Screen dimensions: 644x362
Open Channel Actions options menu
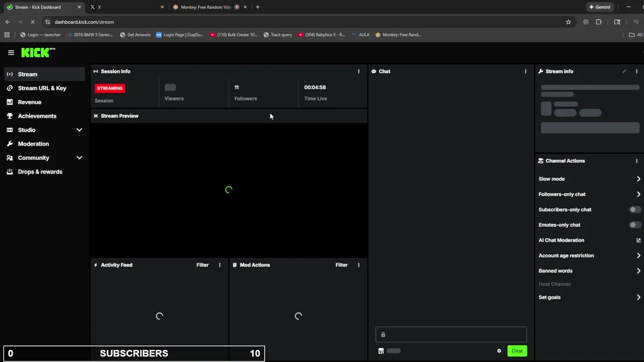point(636,161)
